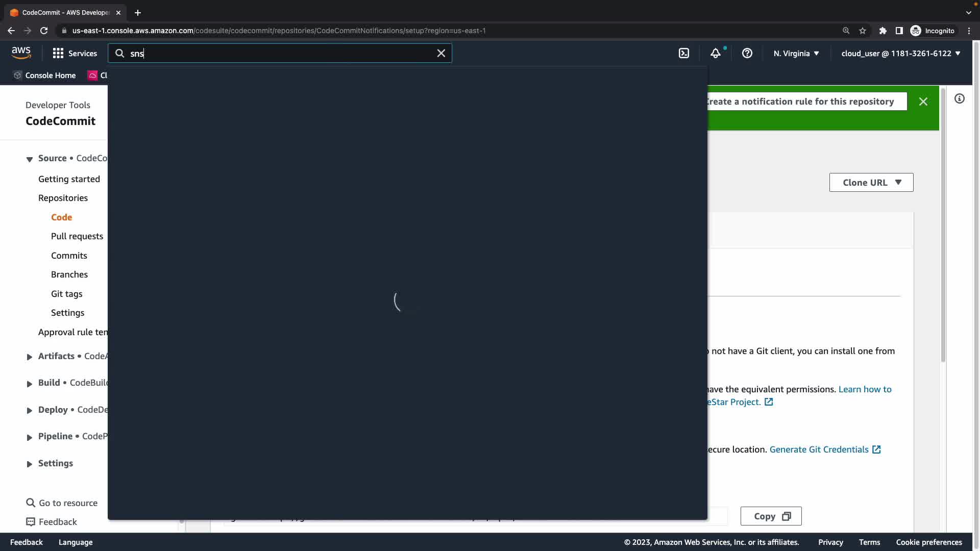Expand the Artifacts section
Screen dimensions: 980x551
[x=30, y=357]
